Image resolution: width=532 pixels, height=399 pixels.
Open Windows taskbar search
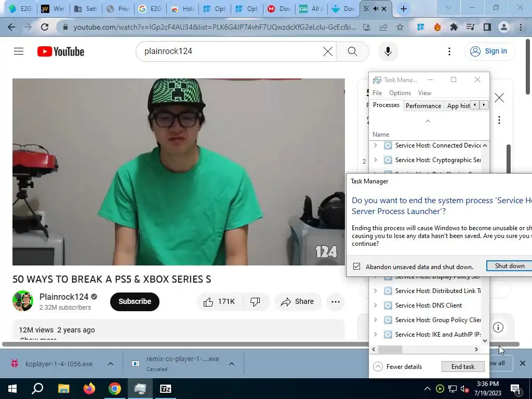pos(37,389)
